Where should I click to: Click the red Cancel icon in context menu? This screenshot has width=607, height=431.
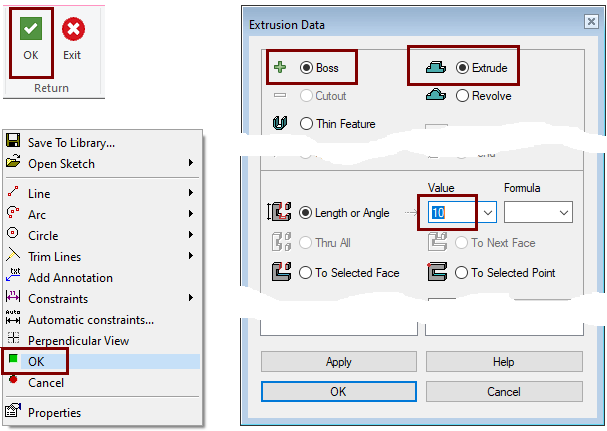tap(13, 382)
